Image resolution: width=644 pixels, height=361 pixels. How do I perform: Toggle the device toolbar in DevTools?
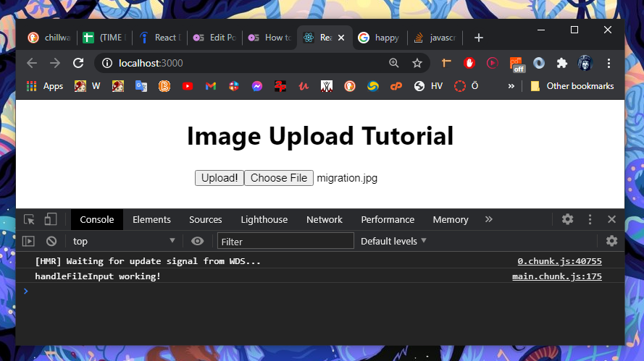click(51, 219)
